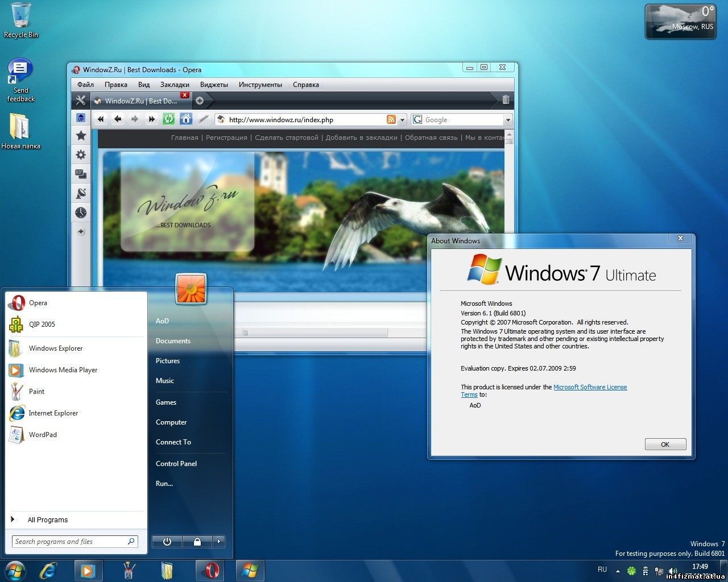This screenshot has height=582, width=728.
Task: Click Регистрация link on web page
Action: click(226, 138)
